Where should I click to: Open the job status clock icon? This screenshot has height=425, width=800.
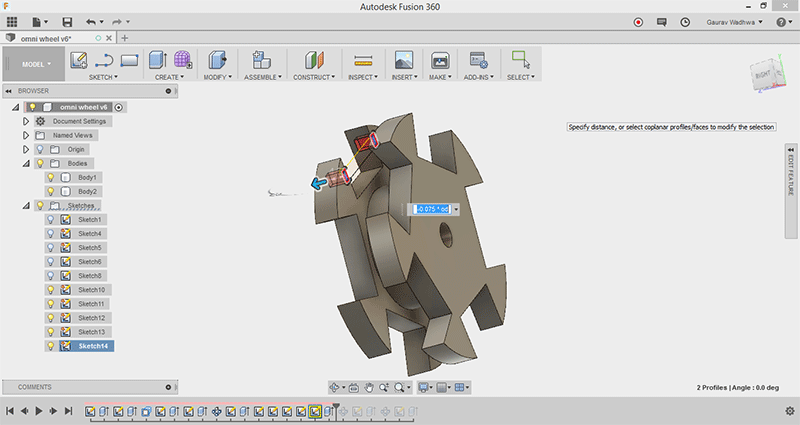pos(685,22)
